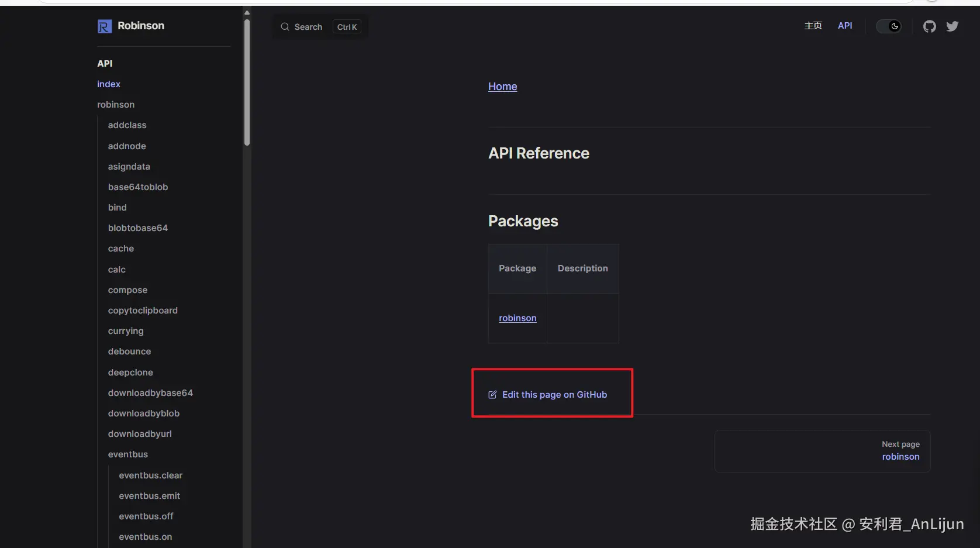Click the search magnifier icon
The height and width of the screenshot is (548, 980).
pos(285,27)
